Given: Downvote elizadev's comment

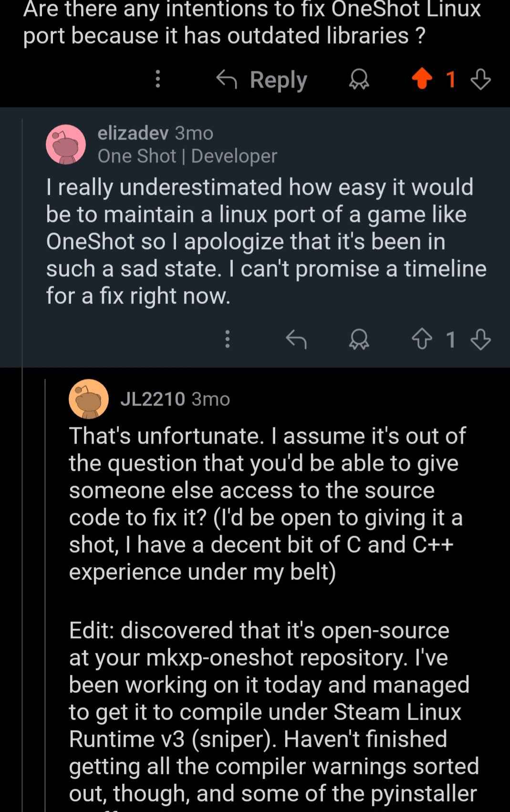Looking at the screenshot, I should [480, 339].
